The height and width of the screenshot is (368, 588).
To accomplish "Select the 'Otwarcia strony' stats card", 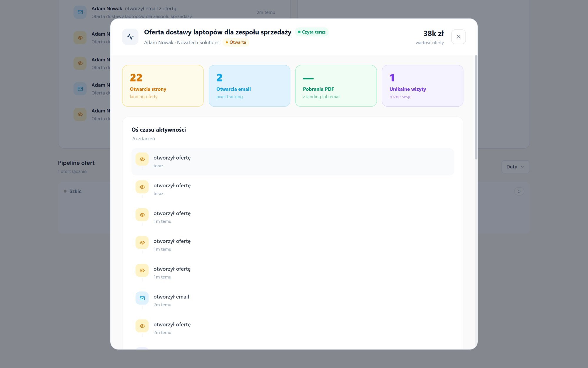I will pyautogui.click(x=163, y=86).
